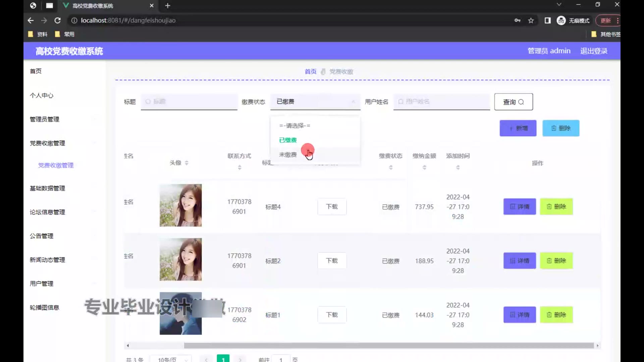Expand 论坛信息管理 sidebar menu
Image resolution: width=644 pixels, height=362 pixels.
[47, 212]
